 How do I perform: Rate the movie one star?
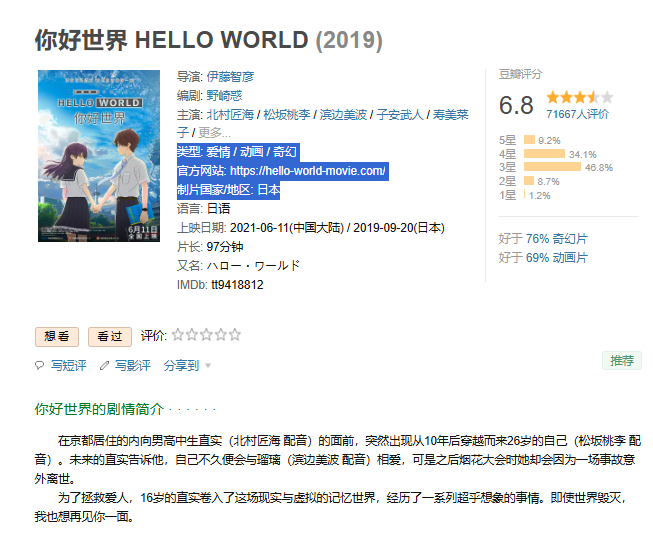coord(178,335)
